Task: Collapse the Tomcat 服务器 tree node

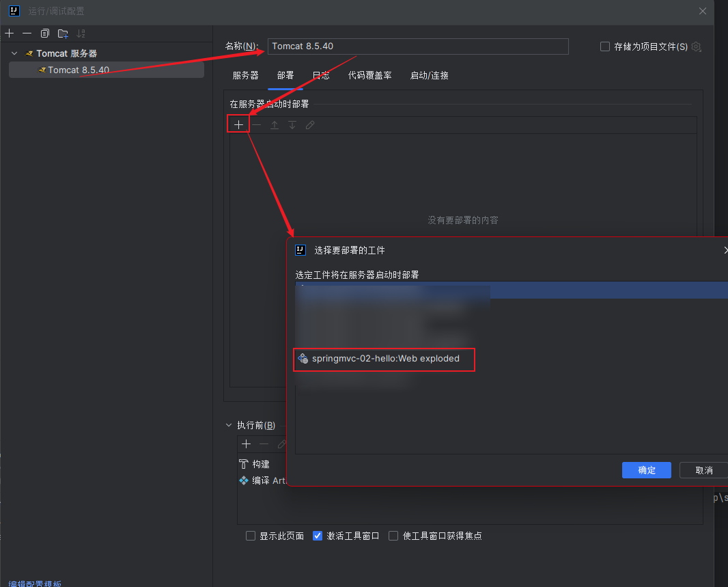Action: [14, 53]
